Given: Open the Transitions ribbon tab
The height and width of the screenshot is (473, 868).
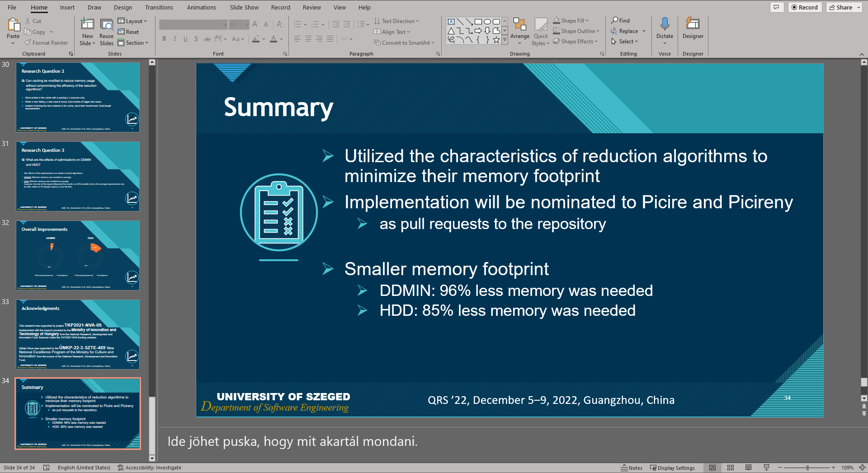Looking at the screenshot, I should [x=159, y=7].
